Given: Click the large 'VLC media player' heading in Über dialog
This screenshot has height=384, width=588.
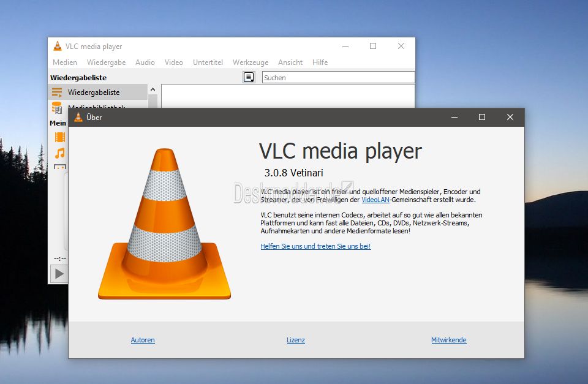Looking at the screenshot, I should [x=340, y=151].
